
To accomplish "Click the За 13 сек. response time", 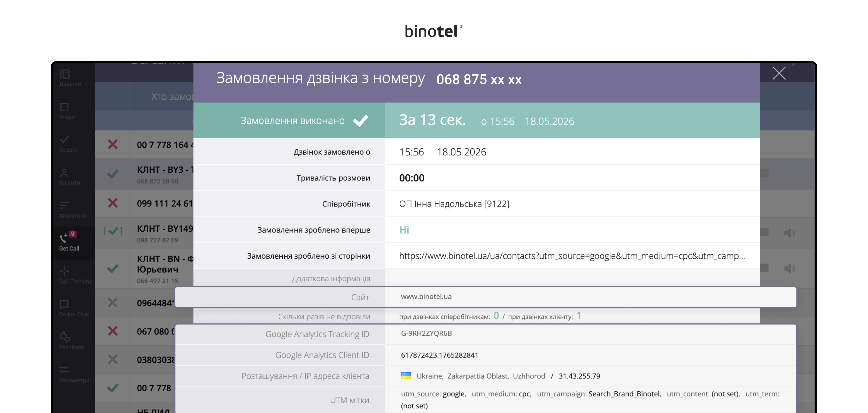I will pos(432,120).
